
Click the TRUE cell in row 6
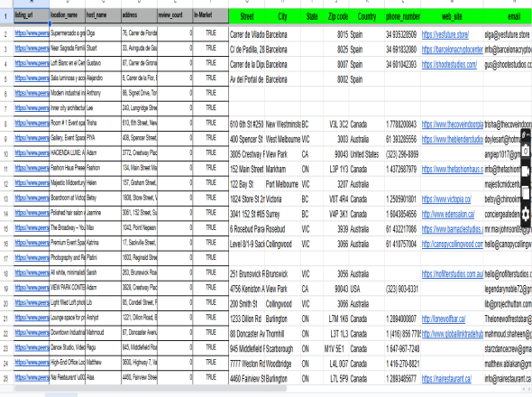coord(211,93)
